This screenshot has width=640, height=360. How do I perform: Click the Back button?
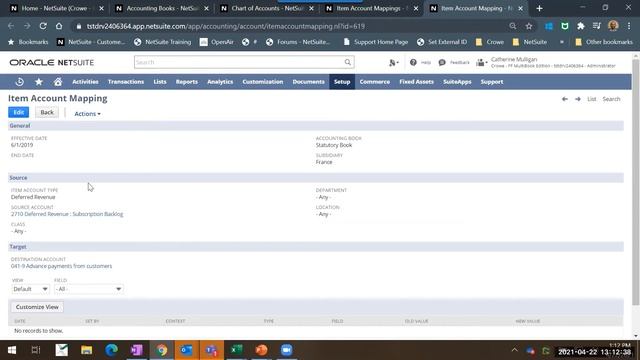47,112
